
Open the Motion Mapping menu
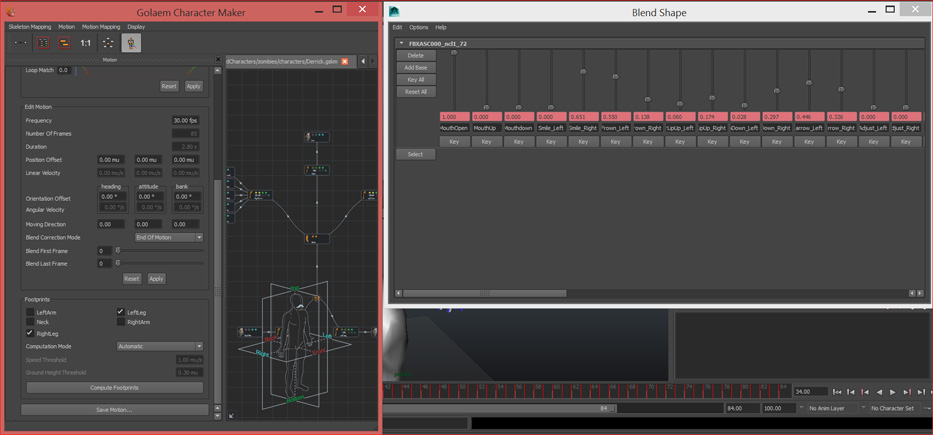101,27
